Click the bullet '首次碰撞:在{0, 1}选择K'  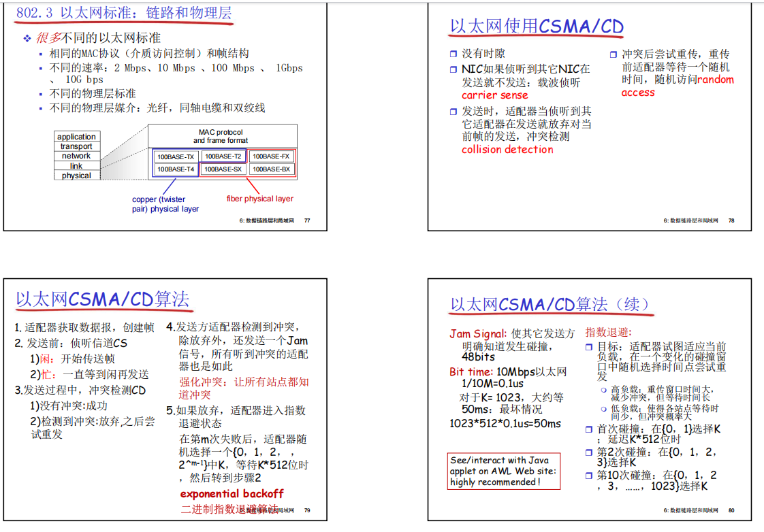click(658, 434)
